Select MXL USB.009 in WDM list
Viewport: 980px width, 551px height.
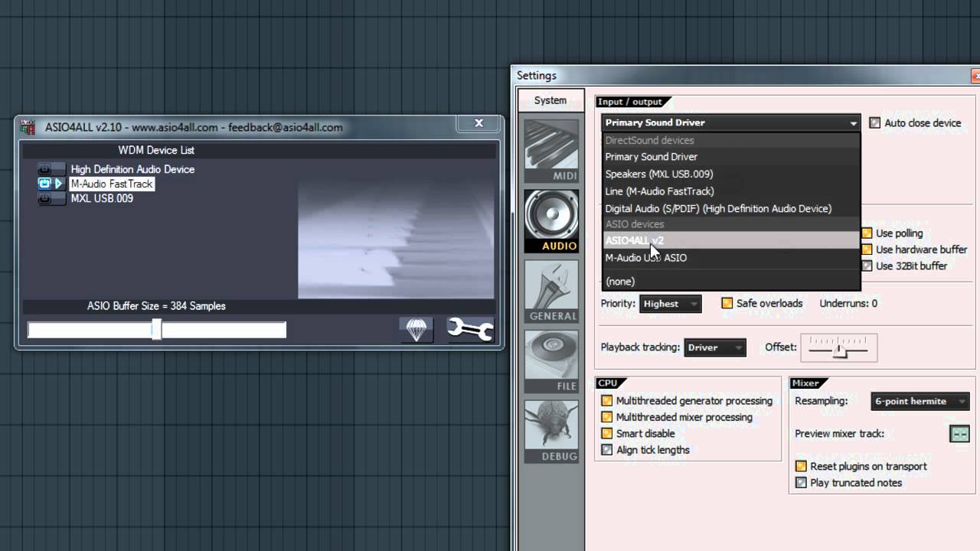pyautogui.click(x=102, y=198)
